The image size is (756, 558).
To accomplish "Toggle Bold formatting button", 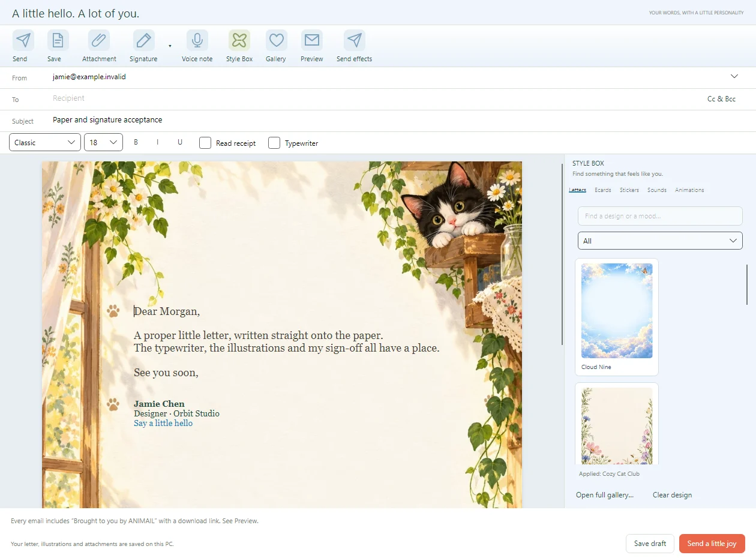I will point(136,142).
